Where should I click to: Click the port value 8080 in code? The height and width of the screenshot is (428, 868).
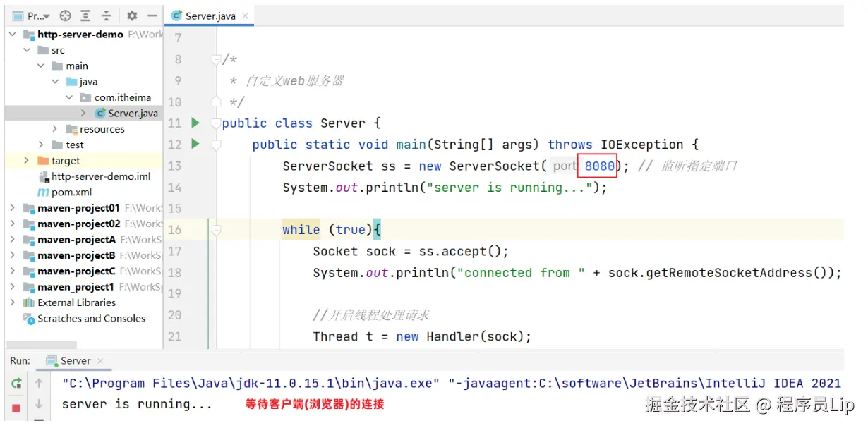600,166
